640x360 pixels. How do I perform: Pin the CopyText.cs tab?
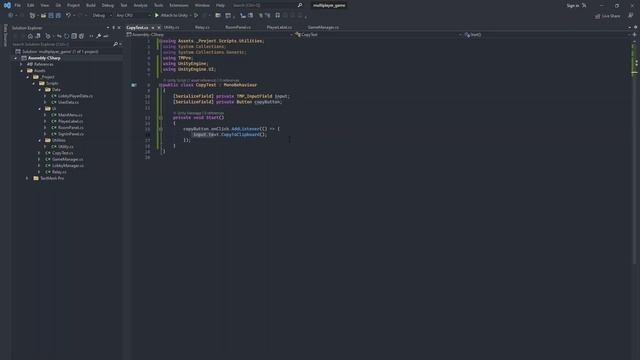point(153,27)
